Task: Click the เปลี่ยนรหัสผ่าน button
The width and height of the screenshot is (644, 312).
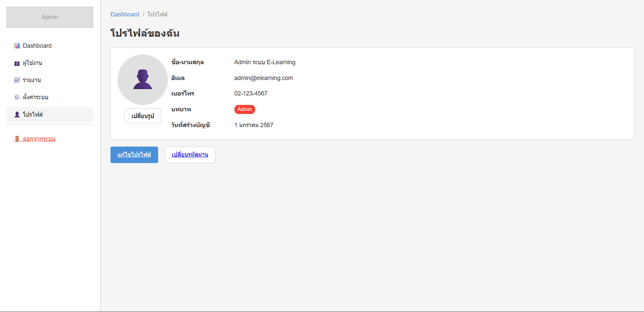Action: pos(190,155)
